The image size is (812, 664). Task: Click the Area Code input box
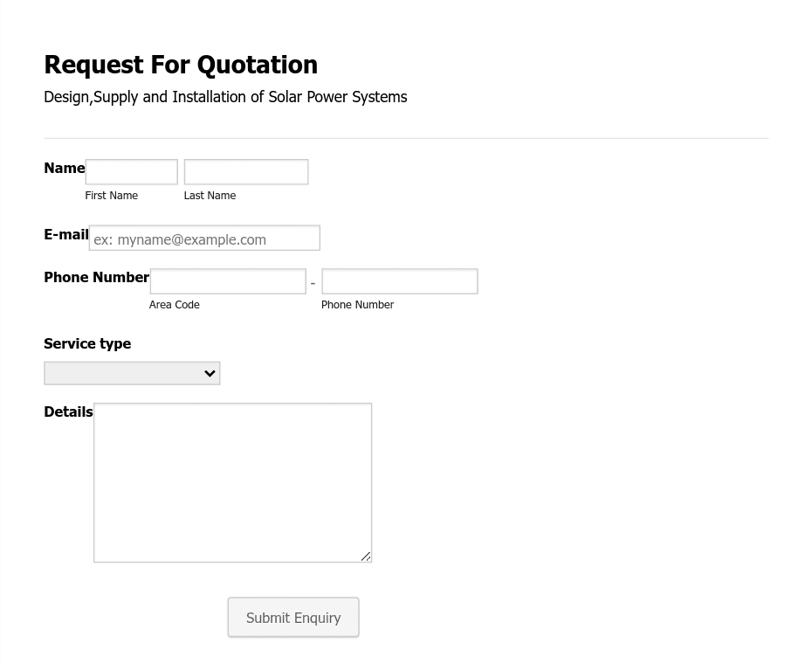tap(228, 281)
